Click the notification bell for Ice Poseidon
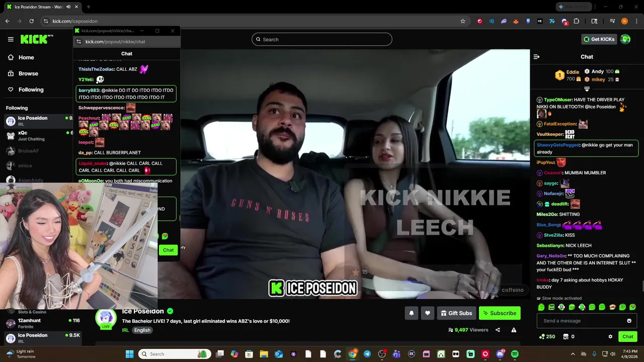 click(411, 313)
